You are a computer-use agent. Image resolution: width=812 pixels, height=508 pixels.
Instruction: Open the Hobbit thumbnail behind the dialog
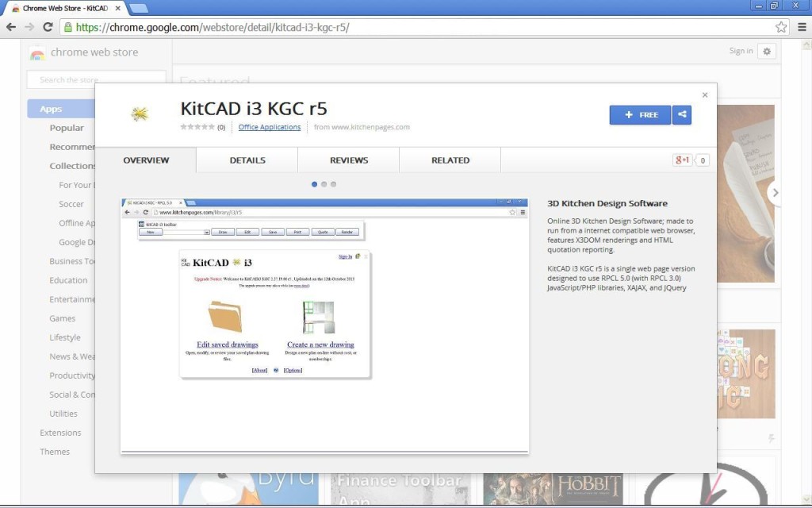pos(553,489)
